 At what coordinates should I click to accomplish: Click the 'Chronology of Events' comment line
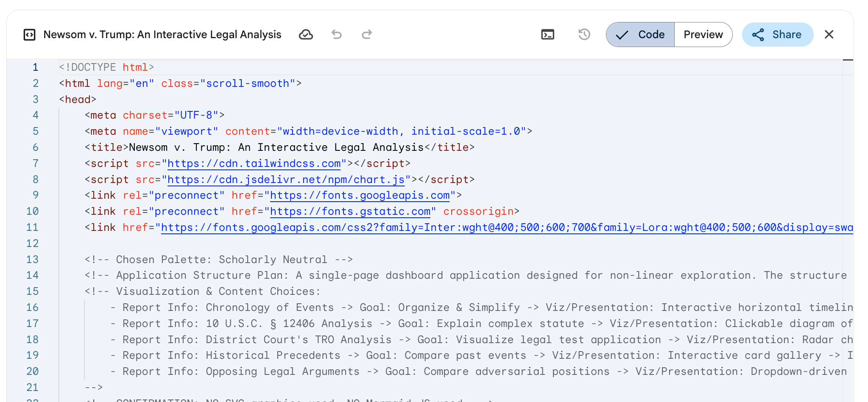[481, 308]
